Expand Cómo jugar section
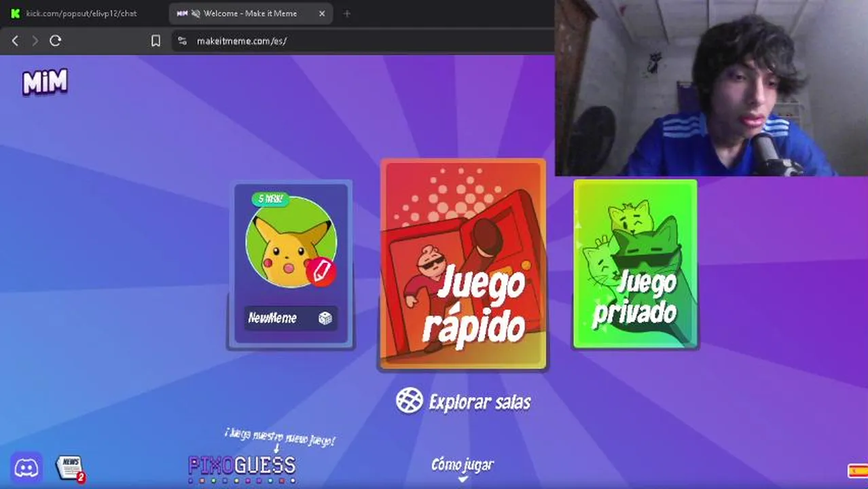This screenshot has width=868, height=489. pyautogui.click(x=463, y=469)
